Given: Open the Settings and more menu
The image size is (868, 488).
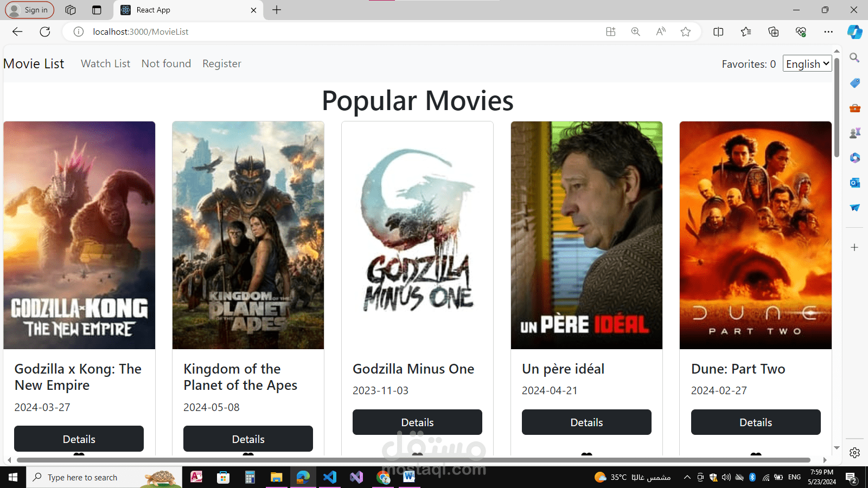Looking at the screenshot, I should (x=828, y=31).
